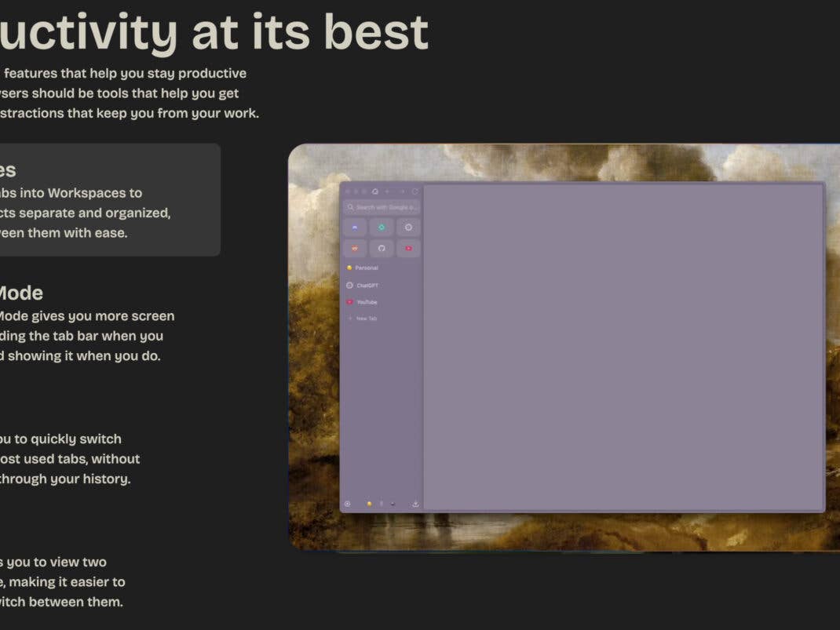Click the reload icon in the mockup toolbar
The height and width of the screenshot is (630, 840).
(415, 191)
